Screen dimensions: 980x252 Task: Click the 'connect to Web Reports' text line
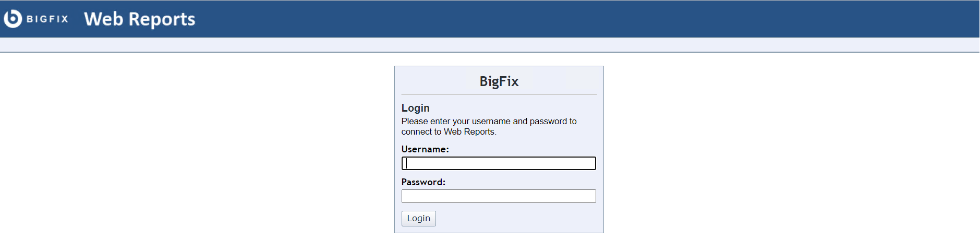449,132
